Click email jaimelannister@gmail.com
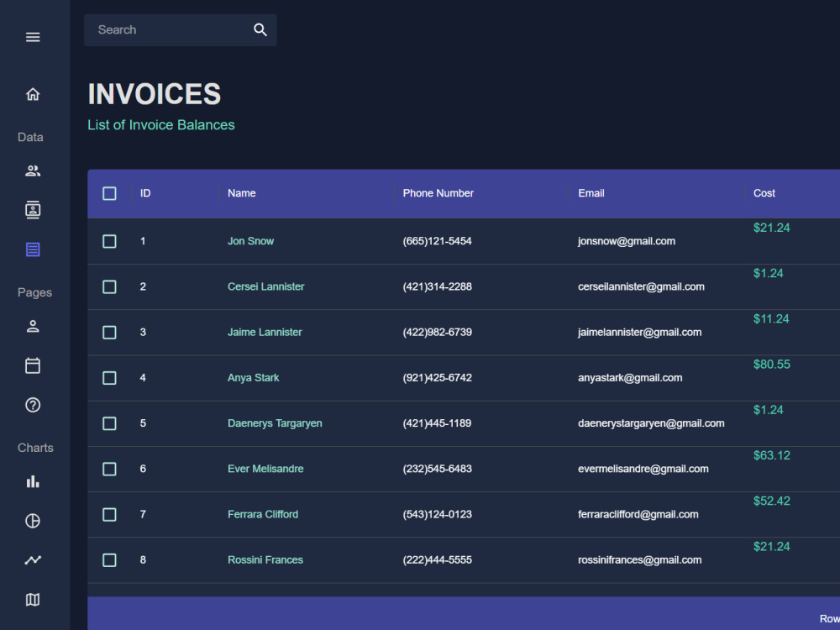This screenshot has height=630, width=840. (x=639, y=332)
